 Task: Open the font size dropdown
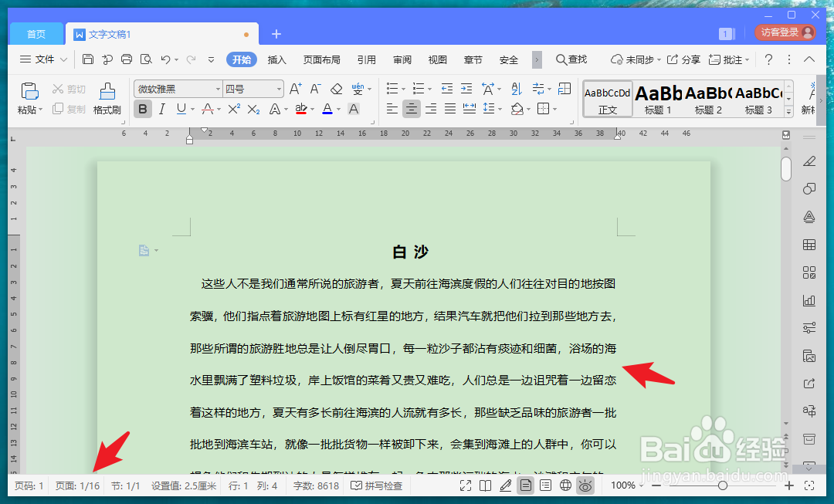pyautogui.click(x=279, y=89)
